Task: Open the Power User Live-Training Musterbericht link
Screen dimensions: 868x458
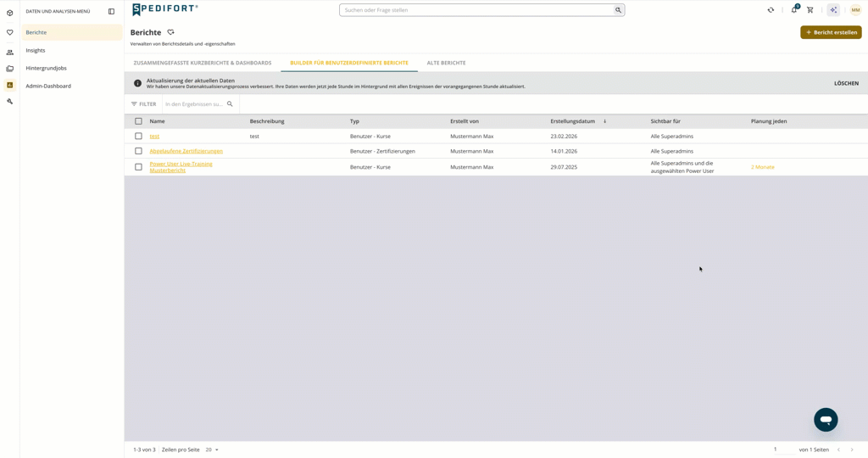Action: (181, 167)
